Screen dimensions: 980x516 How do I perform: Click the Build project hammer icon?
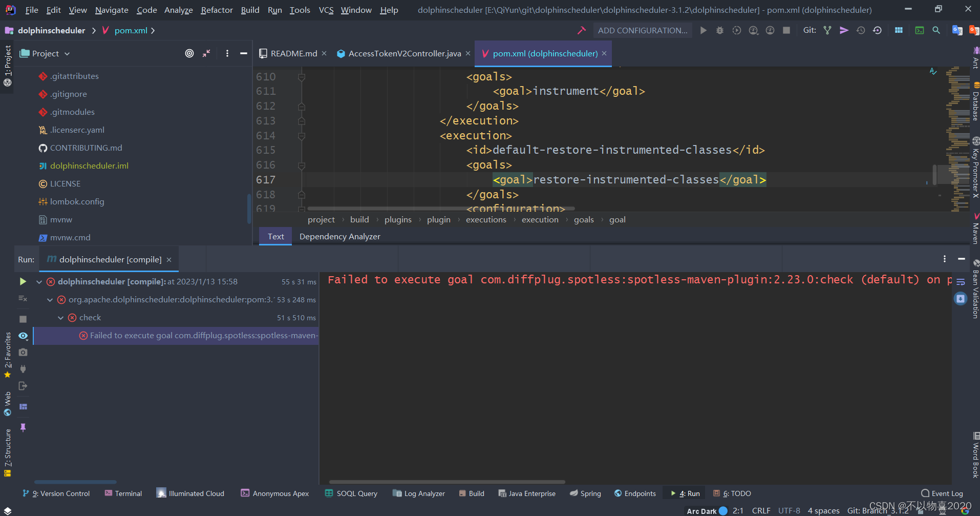[581, 30]
